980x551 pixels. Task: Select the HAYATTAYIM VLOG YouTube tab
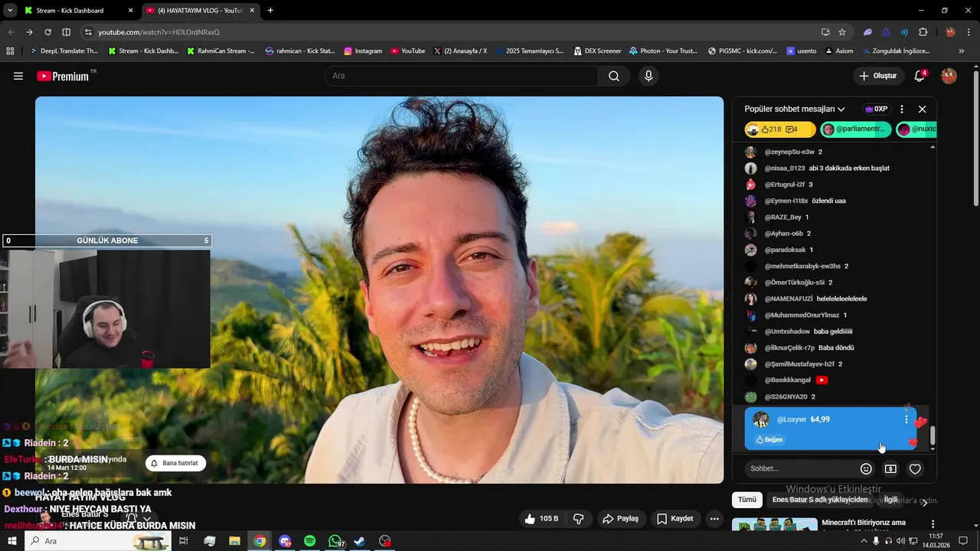point(201,11)
